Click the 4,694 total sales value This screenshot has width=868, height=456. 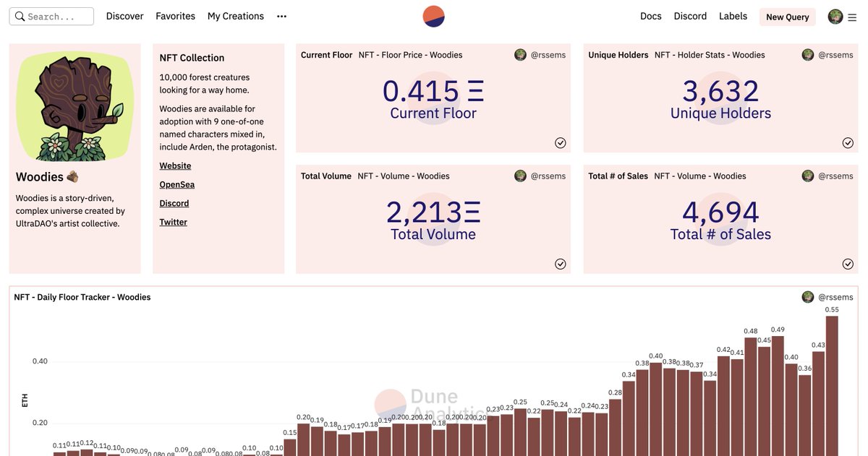pyautogui.click(x=721, y=212)
